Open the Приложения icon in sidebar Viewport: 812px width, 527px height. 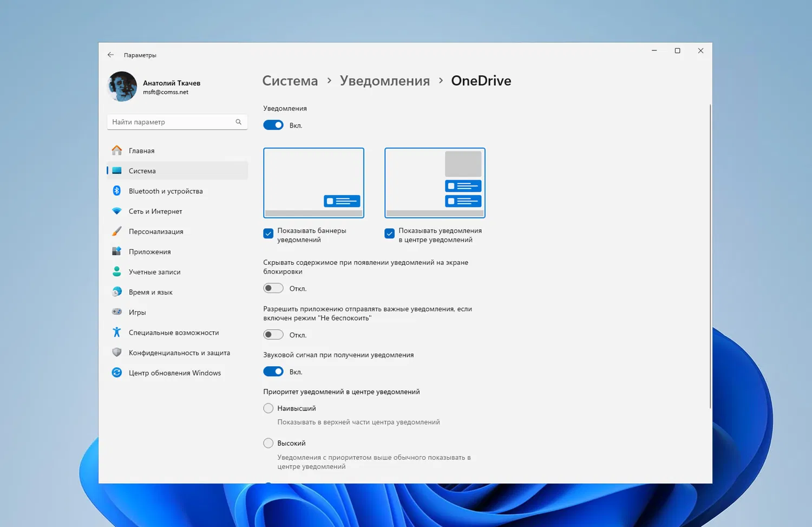[117, 251]
